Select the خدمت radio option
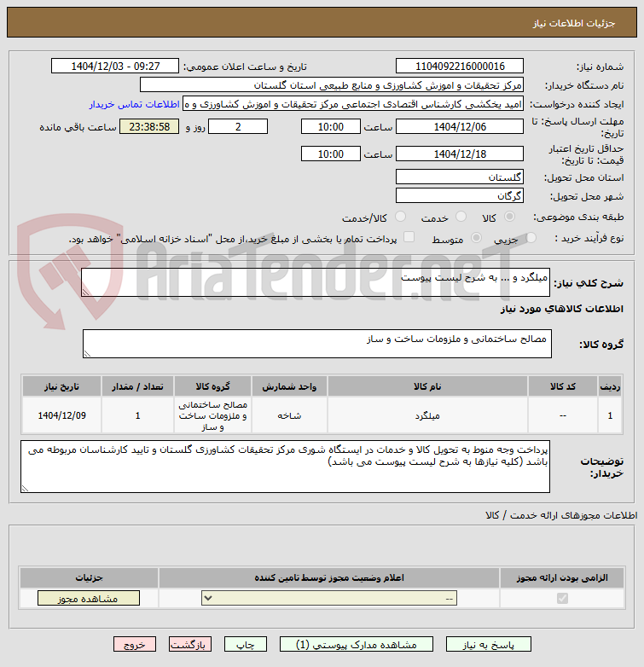644x667 pixels. [x=461, y=217]
